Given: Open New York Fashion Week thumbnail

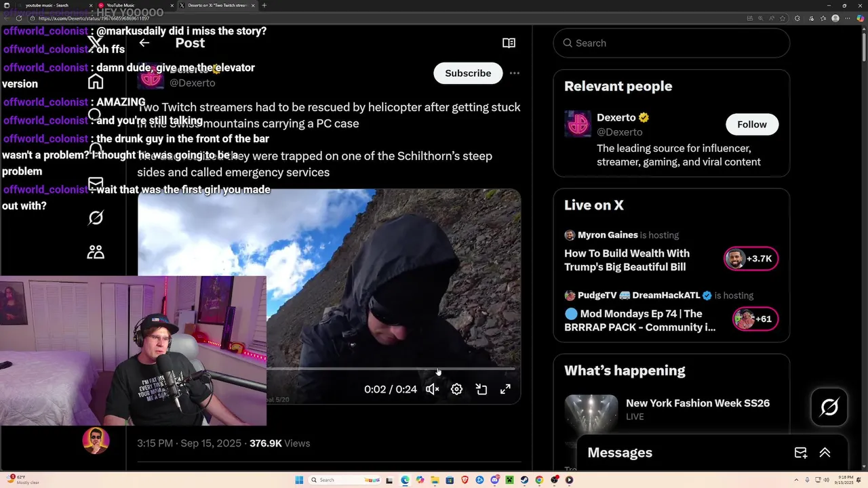Looking at the screenshot, I should [591, 413].
